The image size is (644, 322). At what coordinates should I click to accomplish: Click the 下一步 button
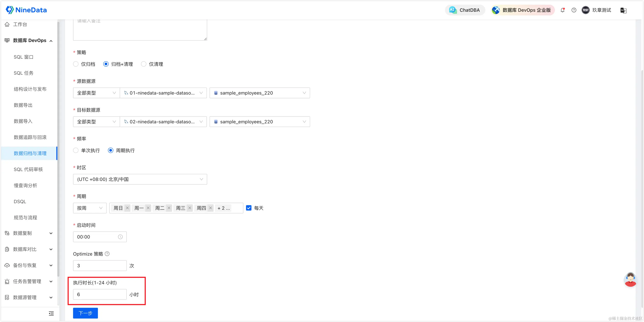coord(85,313)
